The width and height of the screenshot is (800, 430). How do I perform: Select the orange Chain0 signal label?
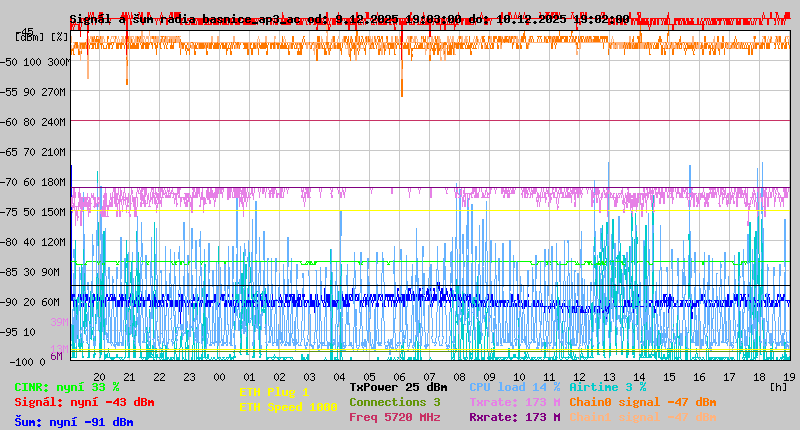[x=642, y=402]
